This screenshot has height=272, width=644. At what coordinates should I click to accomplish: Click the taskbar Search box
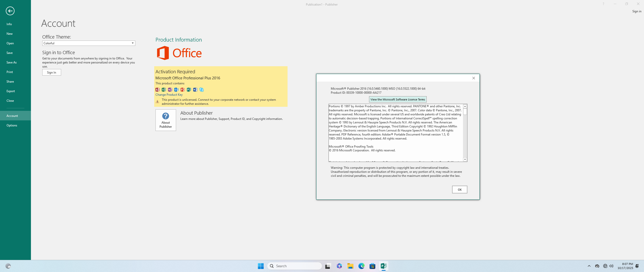pos(295,266)
